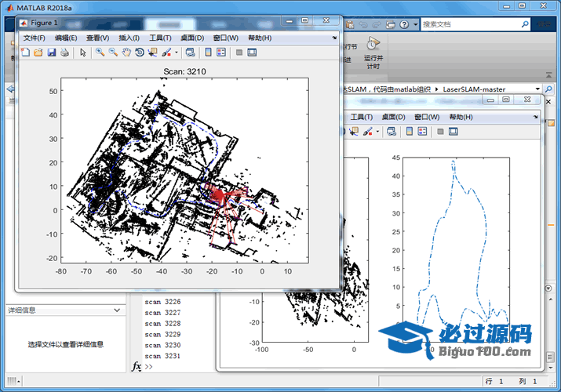561x392 pixels.
Task: Click panel actions down-arrow at right edge
Action: point(548,288)
